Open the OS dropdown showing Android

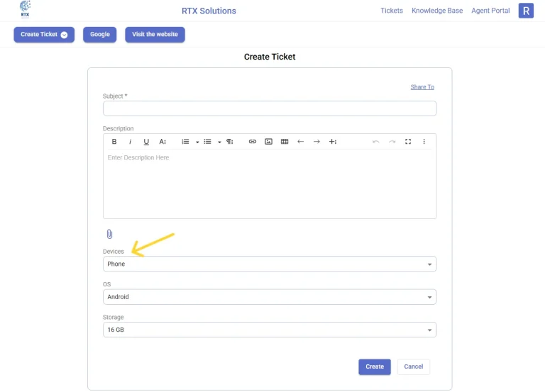click(x=270, y=297)
